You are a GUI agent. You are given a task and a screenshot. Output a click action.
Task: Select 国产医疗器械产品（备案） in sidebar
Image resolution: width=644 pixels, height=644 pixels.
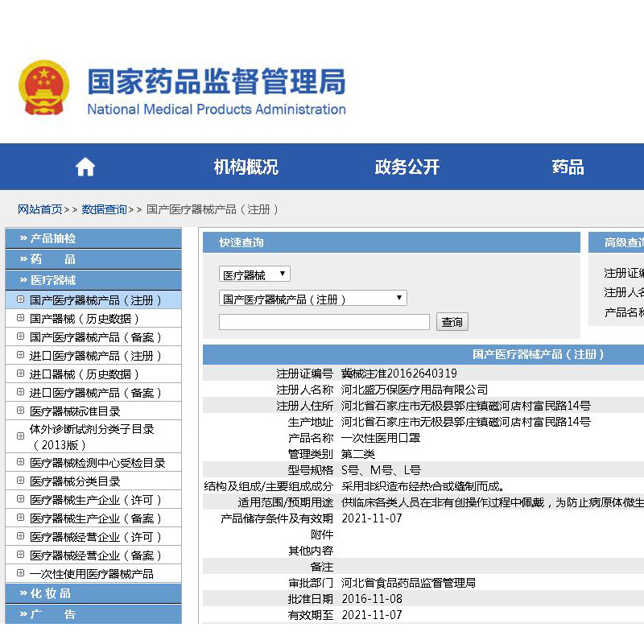pyautogui.click(x=96, y=337)
